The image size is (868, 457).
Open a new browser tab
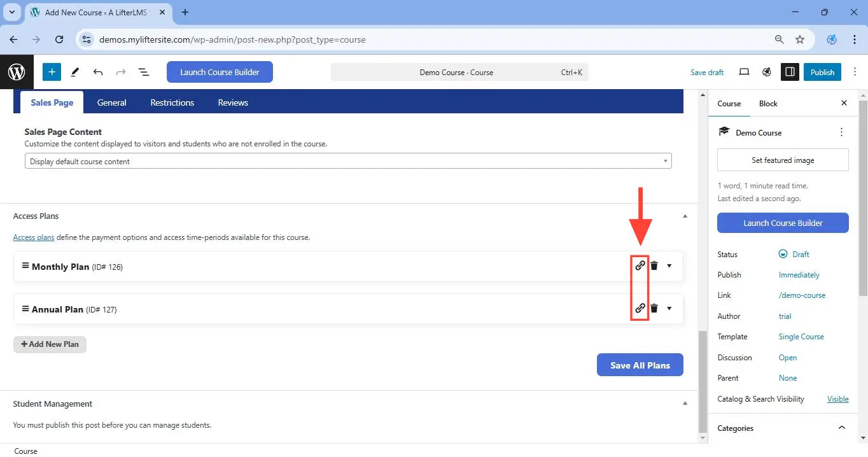pyautogui.click(x=185, y=12)
